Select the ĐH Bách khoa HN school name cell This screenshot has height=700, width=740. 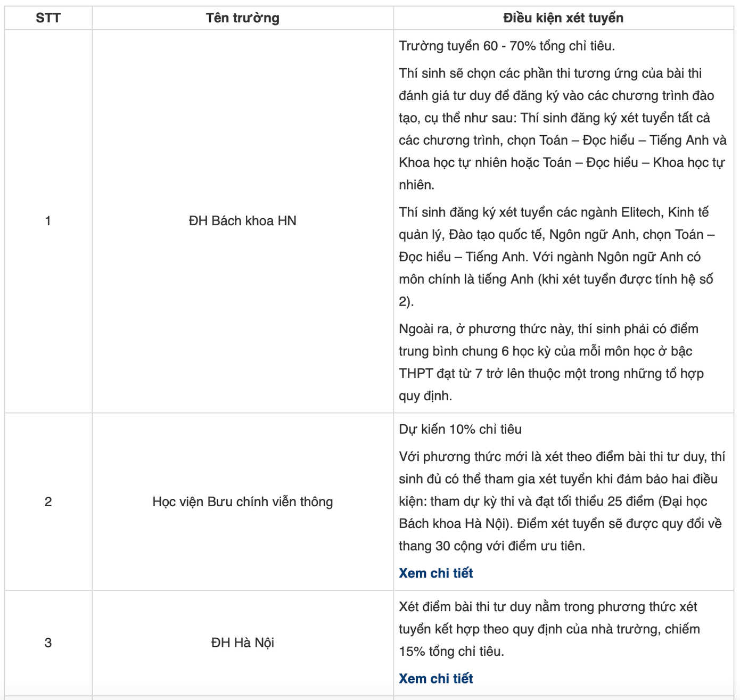click(243, 221)
